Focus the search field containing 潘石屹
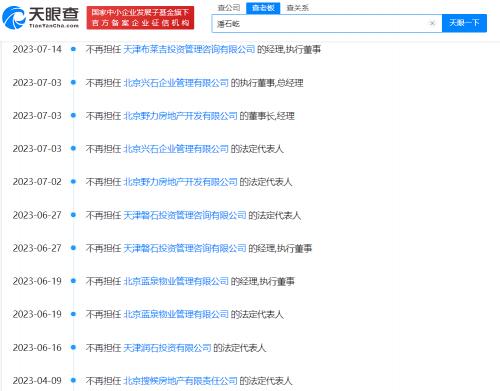The width and height of the screenshot is (500, 391). (x=320, y=23)
